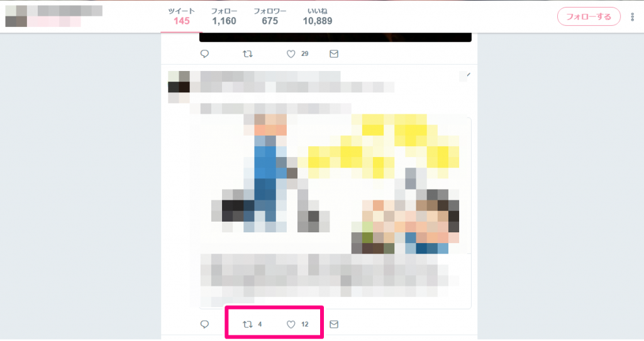View the フォロワー 675 tab
Viewport: 644px width, 341px height.
click(x=270, y=16)
